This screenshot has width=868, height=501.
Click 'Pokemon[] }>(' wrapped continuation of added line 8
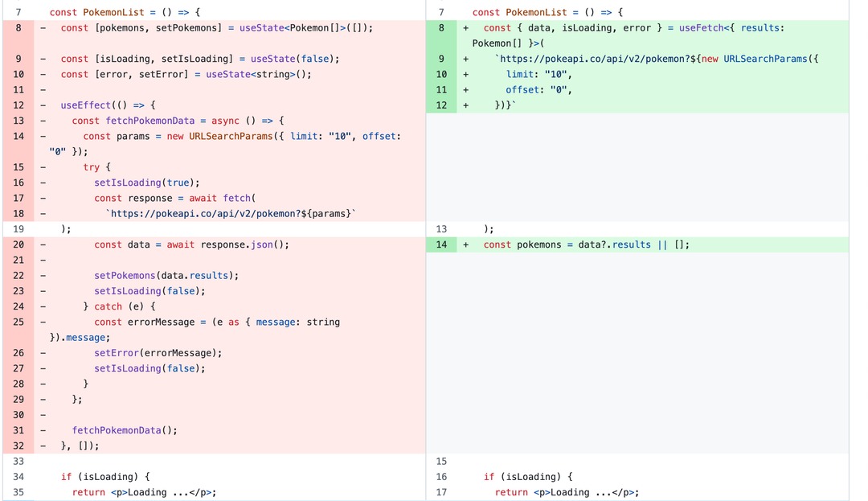508,43
